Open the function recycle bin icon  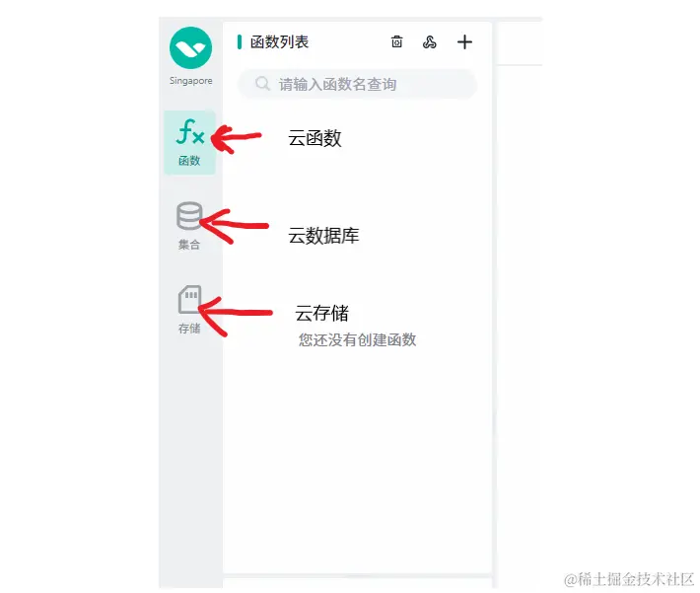397,42
